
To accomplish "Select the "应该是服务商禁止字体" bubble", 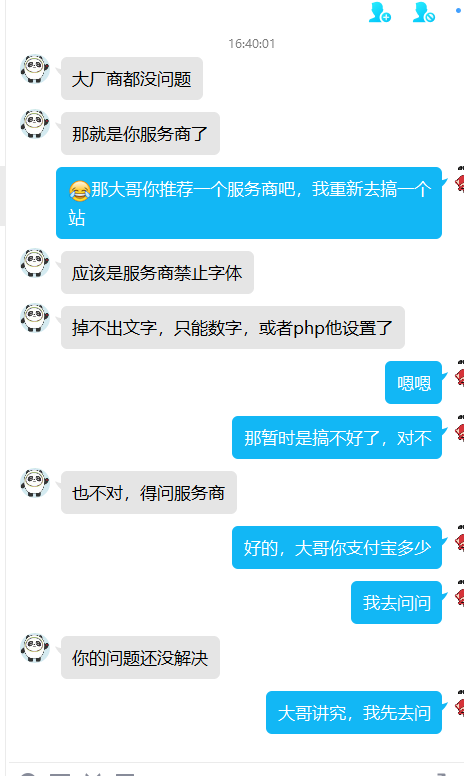I will pyautogui.click(x=157, y=273).
